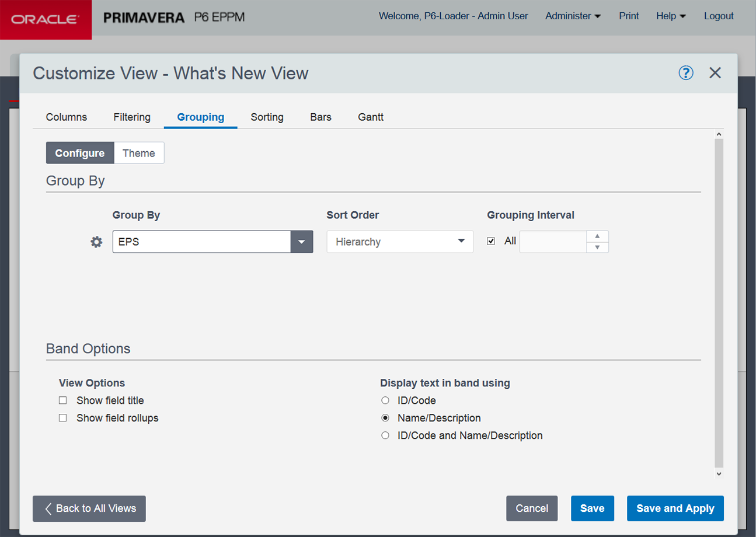
Task: Switch to the Theme sub-view
Action: 139,153
